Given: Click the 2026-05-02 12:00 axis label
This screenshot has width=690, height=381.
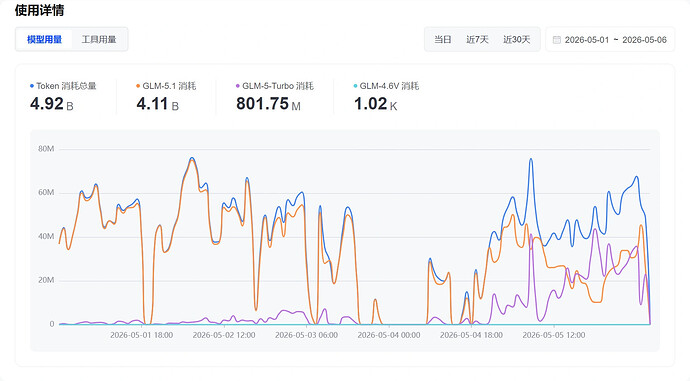Looking at the screenshot, I should [224, 335].
